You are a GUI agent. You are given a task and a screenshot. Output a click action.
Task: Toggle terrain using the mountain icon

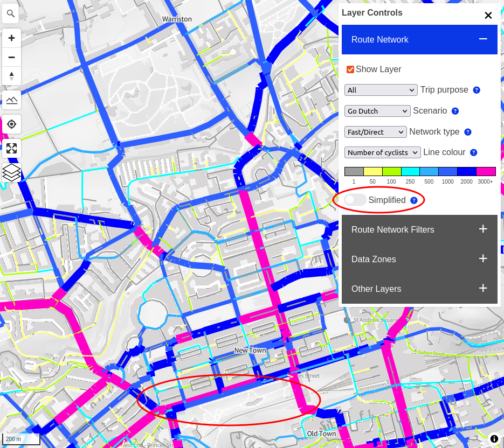point(11,100)
